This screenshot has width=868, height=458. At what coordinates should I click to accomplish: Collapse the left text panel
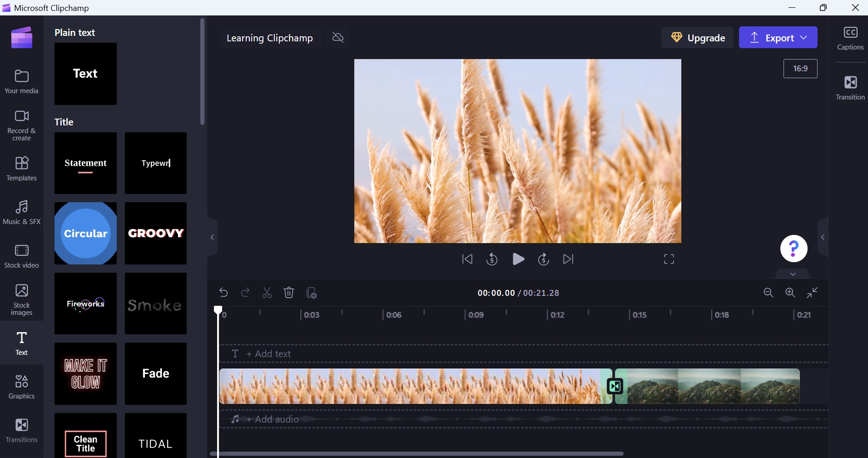coord(212,237)
